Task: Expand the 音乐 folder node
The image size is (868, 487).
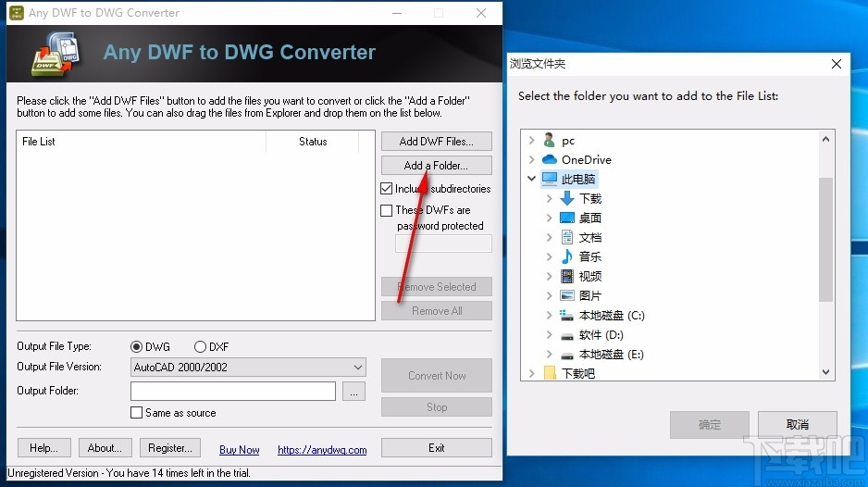Action: pos(549,256)
